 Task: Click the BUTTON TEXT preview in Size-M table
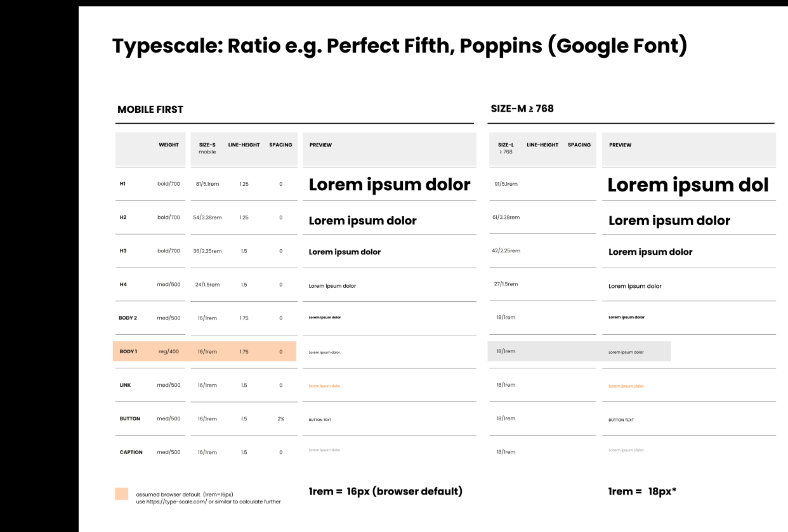621,420
